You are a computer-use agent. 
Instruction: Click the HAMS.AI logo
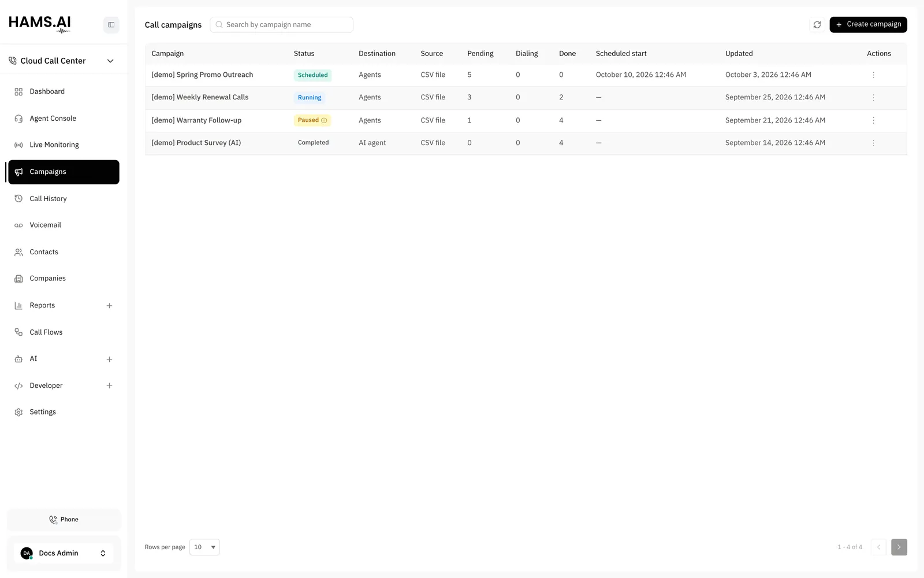[40, 24]
